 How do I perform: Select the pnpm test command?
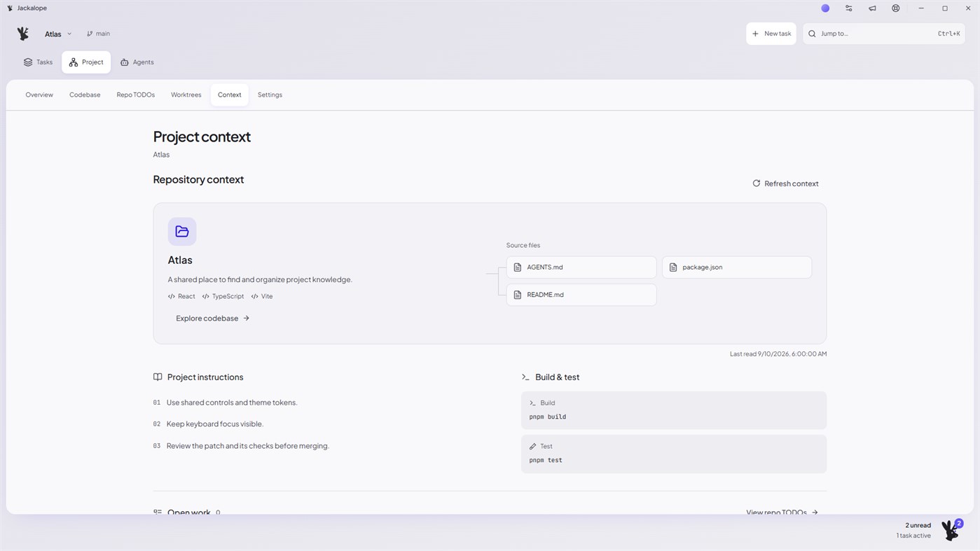[x=546, y=460]
